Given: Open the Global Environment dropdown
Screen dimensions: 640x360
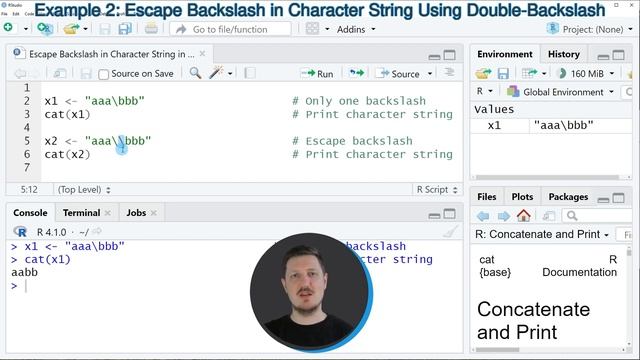Looking at the screenshot, I should point(560,92).
